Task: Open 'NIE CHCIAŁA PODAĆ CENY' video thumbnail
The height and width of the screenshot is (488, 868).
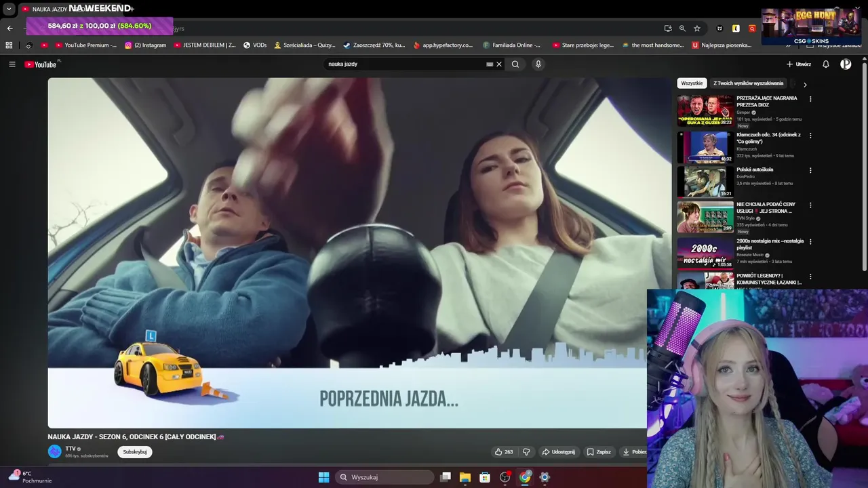Action: (x=705, y=217)
